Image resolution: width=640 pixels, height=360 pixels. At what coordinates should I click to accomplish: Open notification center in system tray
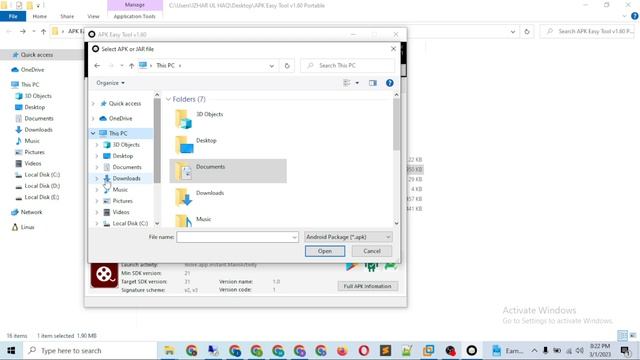pyautogui.click(x=625, y=351)
